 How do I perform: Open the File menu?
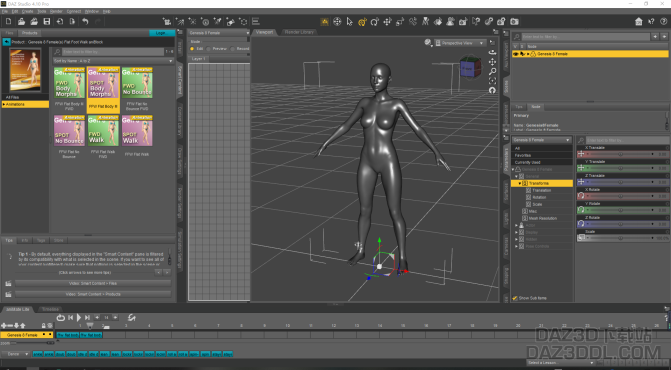(5, 12)
